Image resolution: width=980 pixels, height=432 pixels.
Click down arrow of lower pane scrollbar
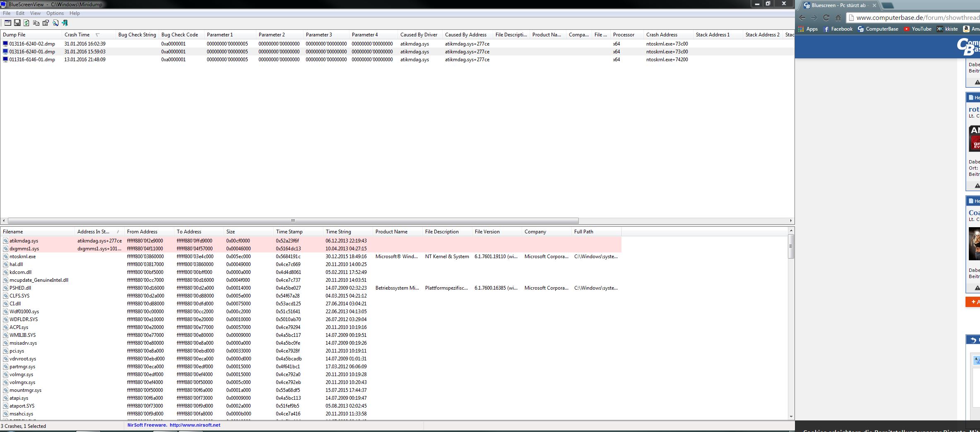[x=791, y=417]
